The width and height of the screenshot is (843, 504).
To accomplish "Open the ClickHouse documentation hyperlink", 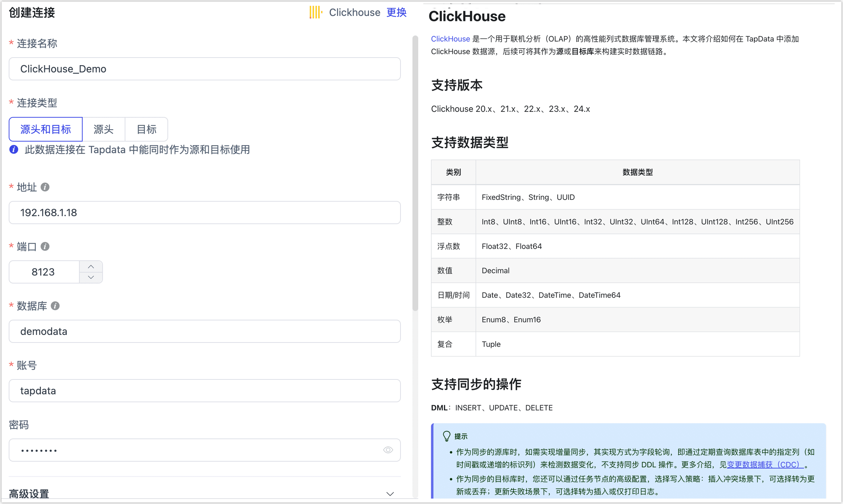I will point(450,39).
